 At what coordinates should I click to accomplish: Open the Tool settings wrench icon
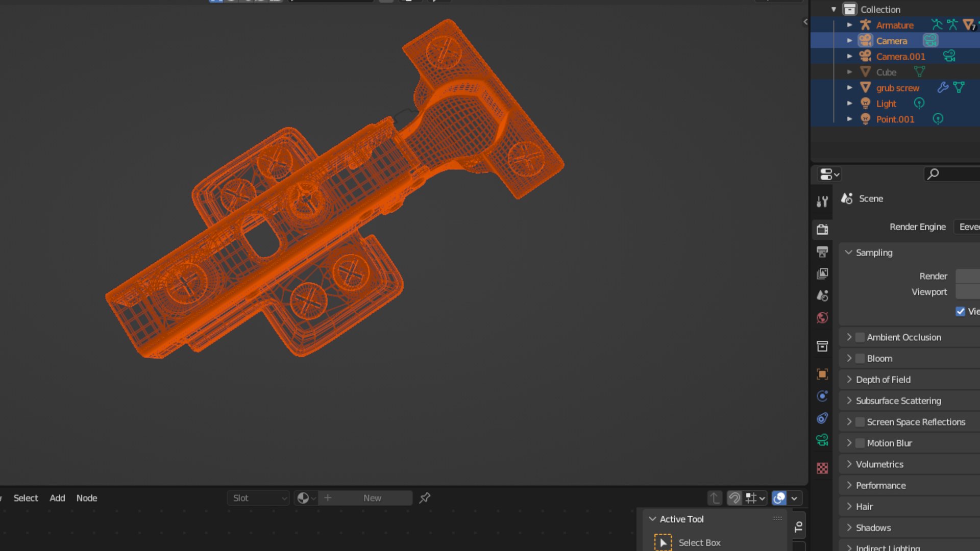point(822,202)
